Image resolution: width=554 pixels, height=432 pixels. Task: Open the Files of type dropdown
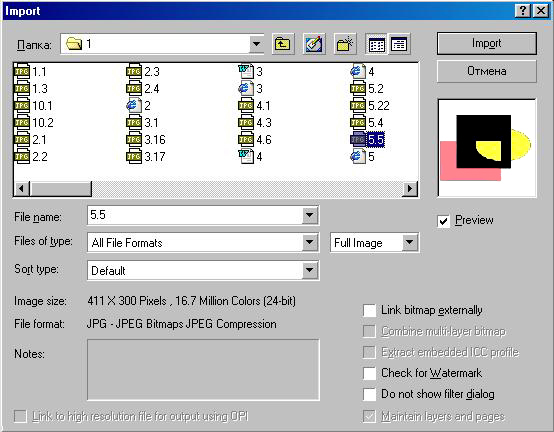coord(310,242)
